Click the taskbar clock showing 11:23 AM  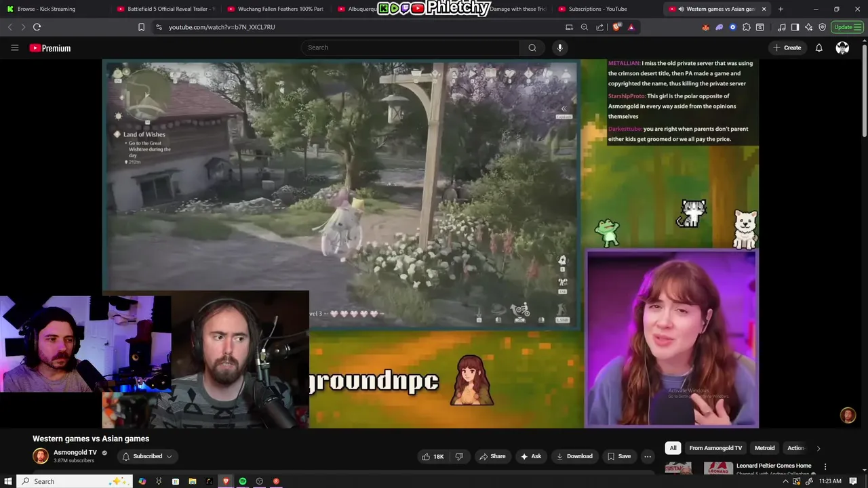click(x=830, y=481)
